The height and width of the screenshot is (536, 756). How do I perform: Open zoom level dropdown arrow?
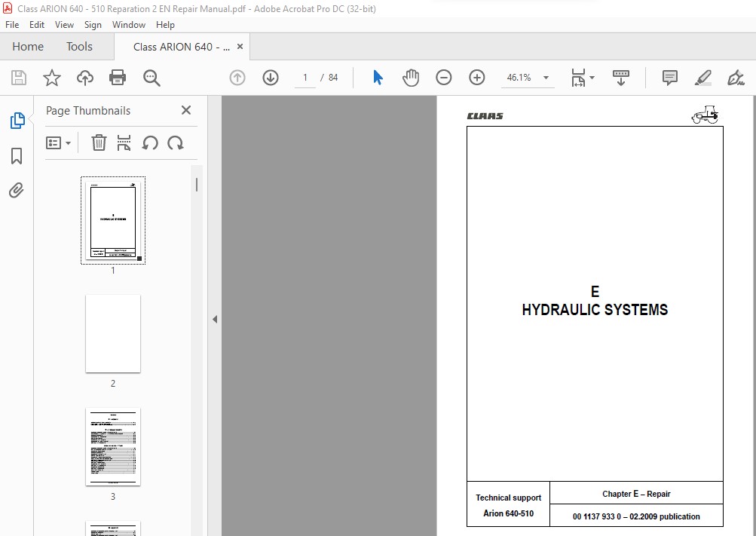tap(546, 78)
